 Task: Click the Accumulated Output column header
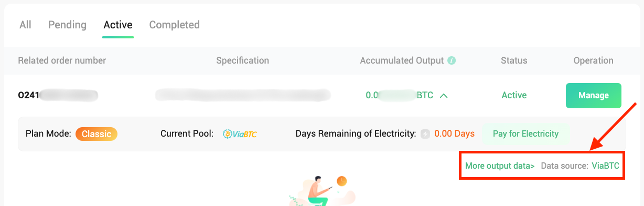402,60
